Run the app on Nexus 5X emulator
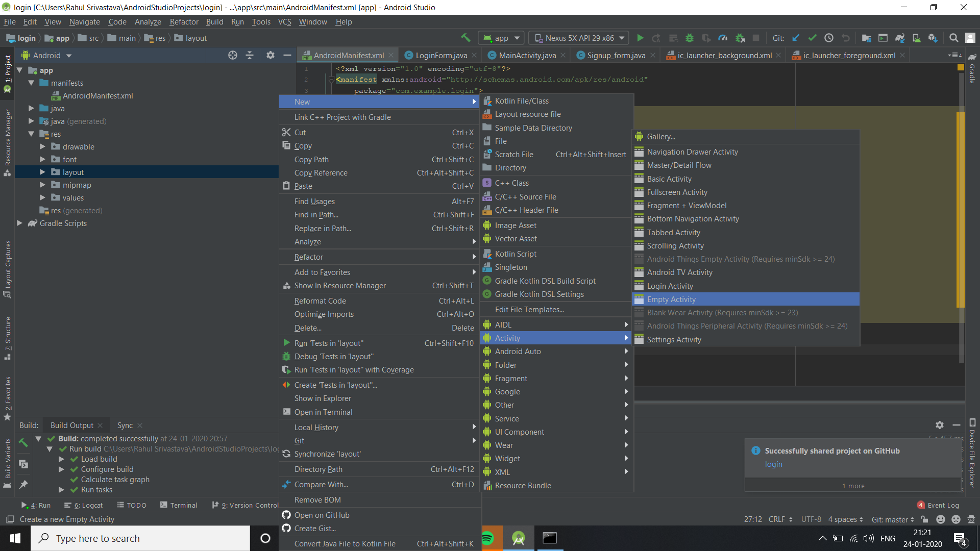 pos(641,38)
